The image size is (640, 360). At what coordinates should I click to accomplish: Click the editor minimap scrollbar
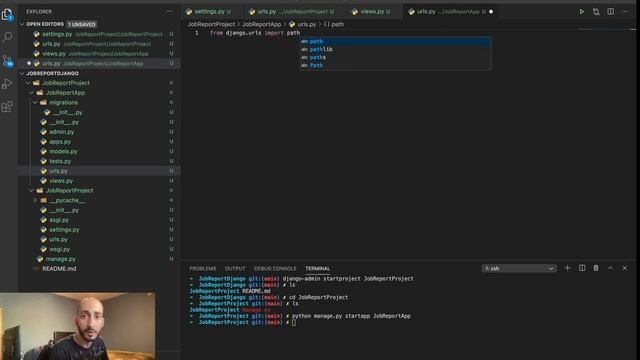pos(607,30)
